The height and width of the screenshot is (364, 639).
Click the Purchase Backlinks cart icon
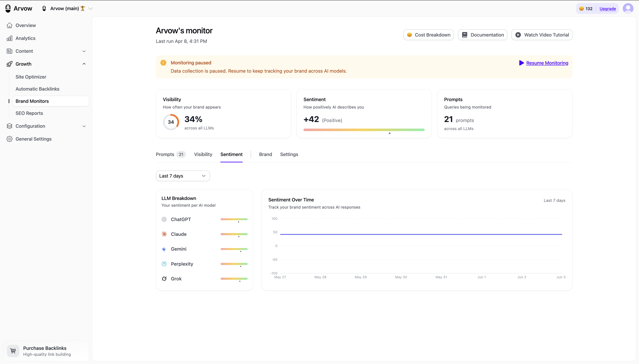[13, 351]
